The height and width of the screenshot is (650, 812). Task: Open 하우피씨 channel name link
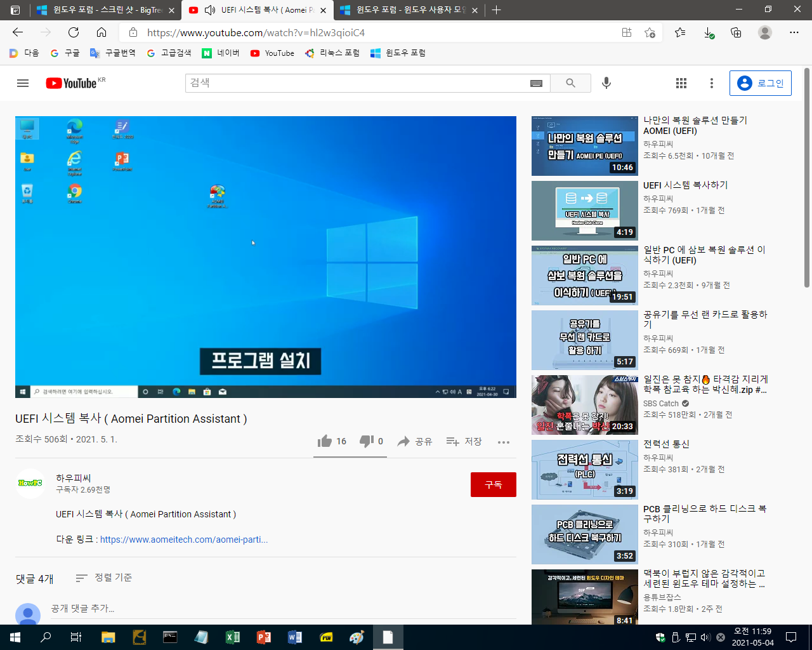[74, 478]
